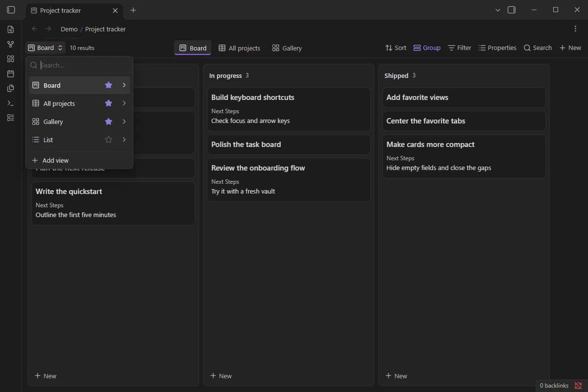This screenshot has height=392, width=588.
Task: Open graph view from ribbon
Action: pos(11,44)
